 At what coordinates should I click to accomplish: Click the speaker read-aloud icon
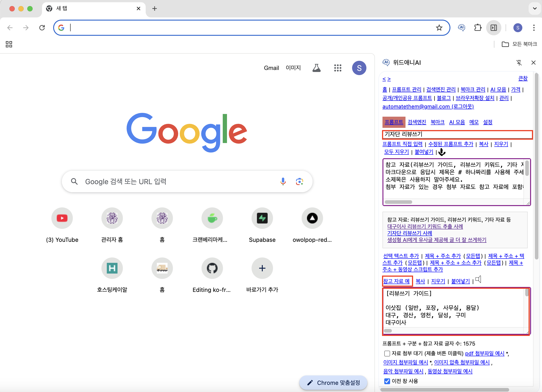(x=478, y=279)
